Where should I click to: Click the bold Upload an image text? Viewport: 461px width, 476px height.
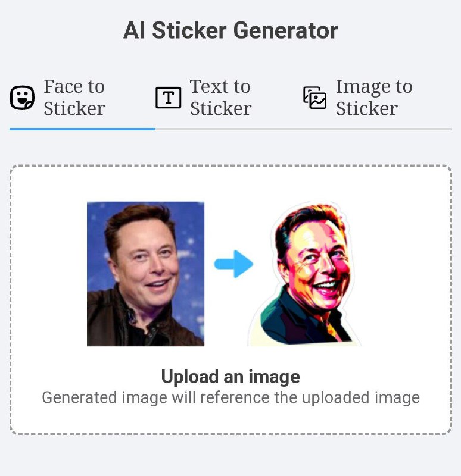230,377
